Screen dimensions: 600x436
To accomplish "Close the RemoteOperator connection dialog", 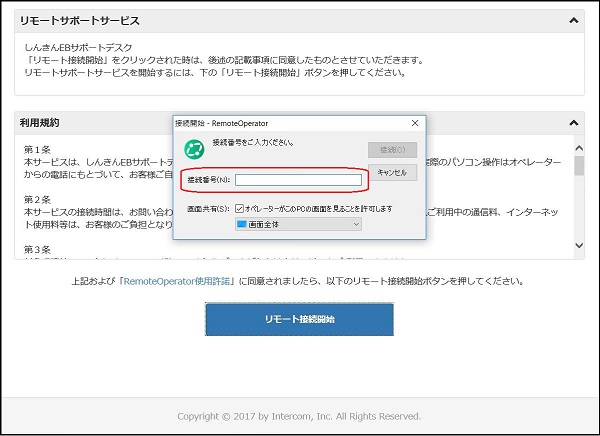I will click(x=414, y=123).
